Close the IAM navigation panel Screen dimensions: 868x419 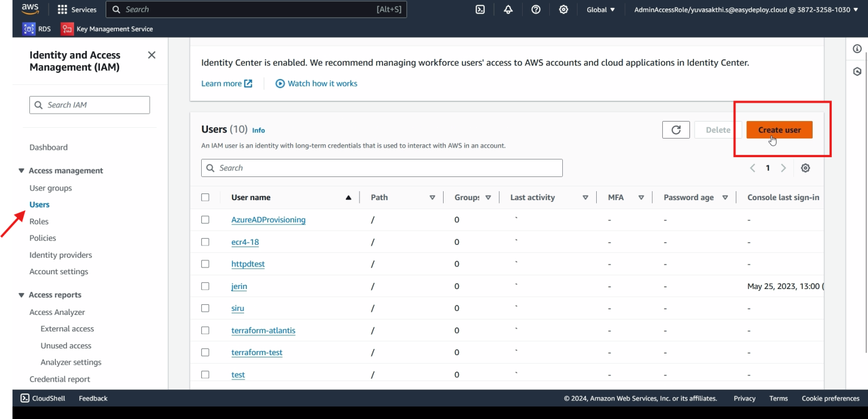pos(151,55)
